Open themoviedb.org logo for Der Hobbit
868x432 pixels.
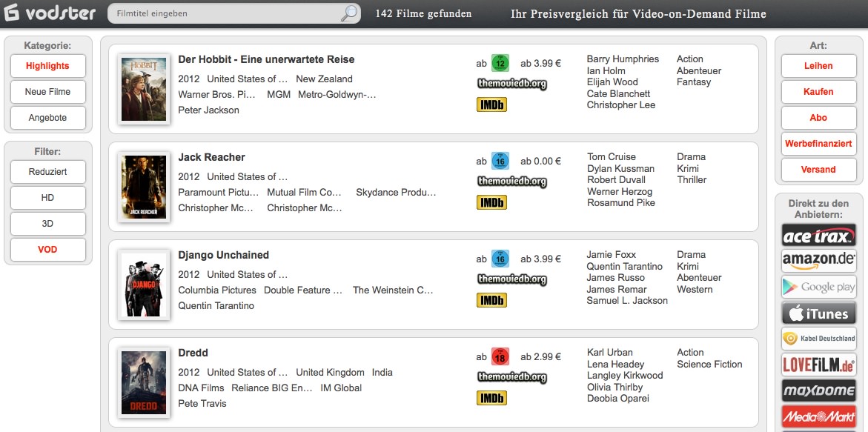[512, 84]
